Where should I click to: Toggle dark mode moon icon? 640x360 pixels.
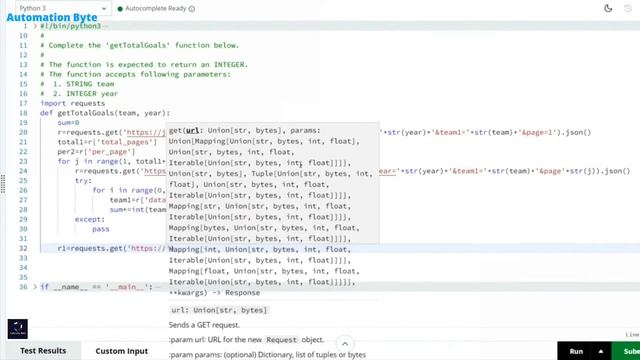click(608, 8)
